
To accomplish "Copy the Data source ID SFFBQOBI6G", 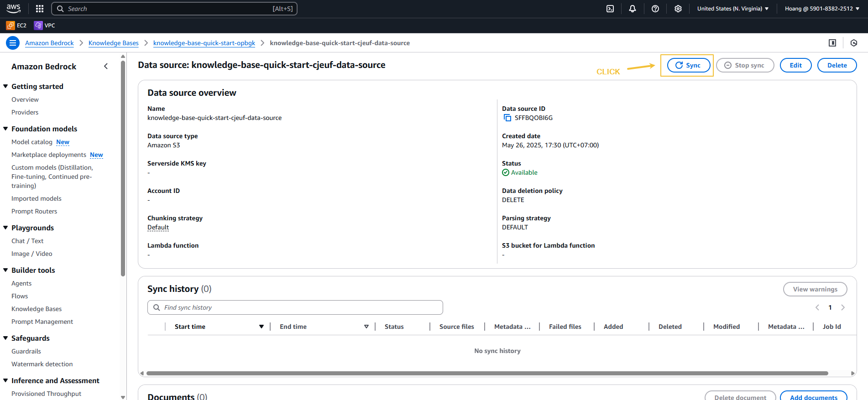I will (507, 118).
